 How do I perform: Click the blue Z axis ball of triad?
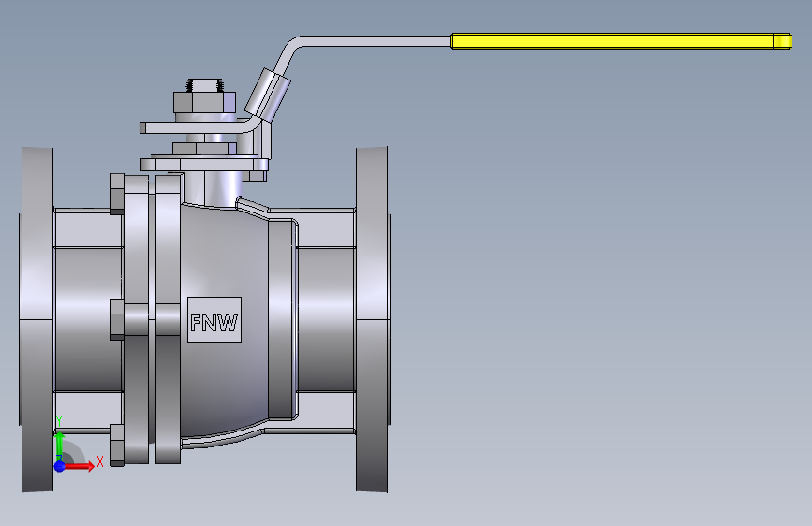tap(60, 466)
